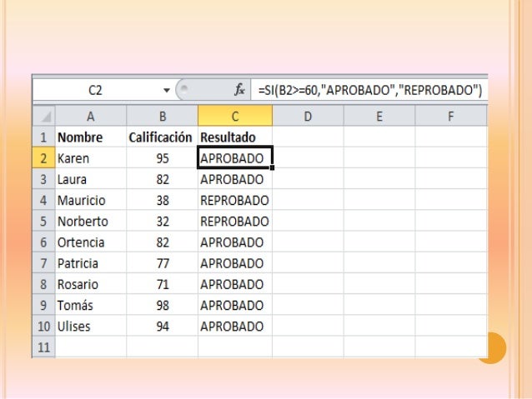Viewport: 532px width, 399px height.
Task: Click Mauricio's grade 38
Action: 162,200
